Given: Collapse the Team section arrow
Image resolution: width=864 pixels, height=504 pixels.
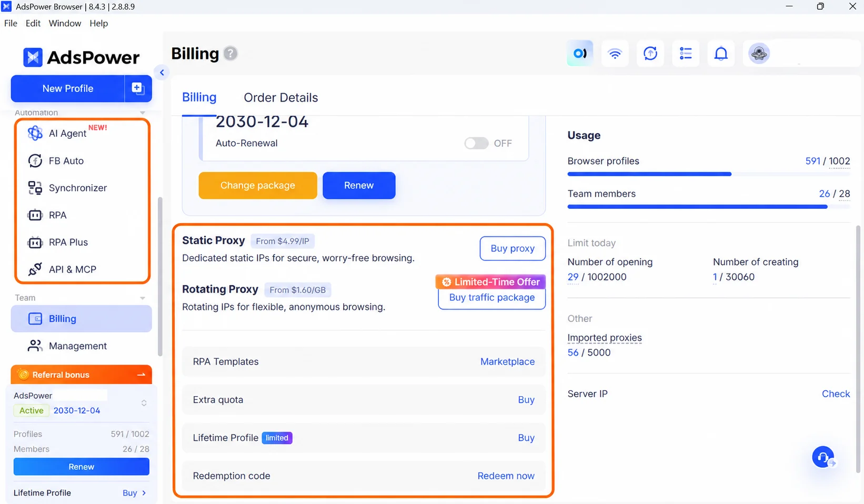Looking at the screenshot, I should coord(143,298).
